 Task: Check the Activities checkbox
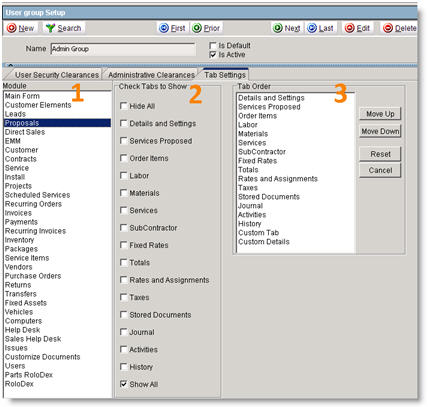click(124, 349)
